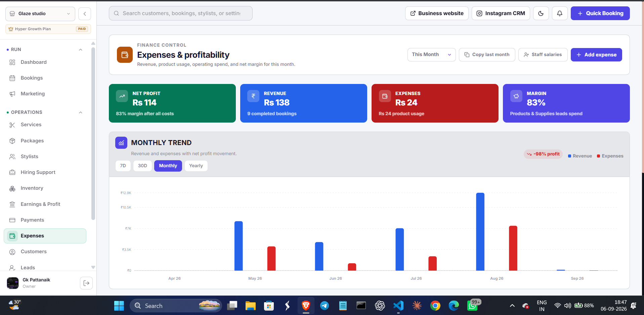
Task: Open WhatsApp from the taskbar
Action: click(472, 306)
